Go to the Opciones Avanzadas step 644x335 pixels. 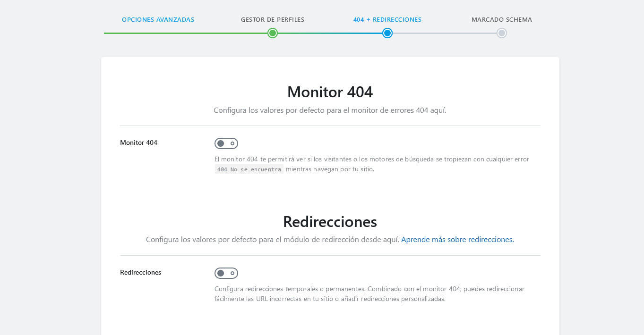click(x=158, y=20)
